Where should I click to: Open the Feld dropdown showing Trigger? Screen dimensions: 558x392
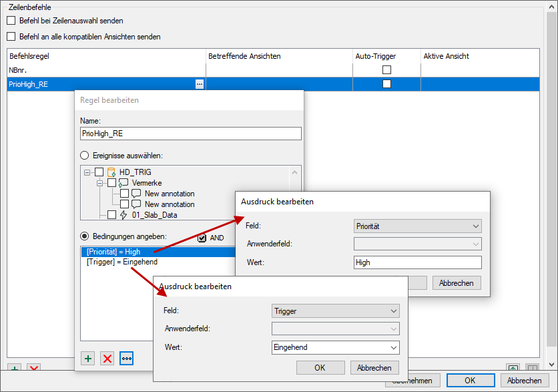pos(335,311)
